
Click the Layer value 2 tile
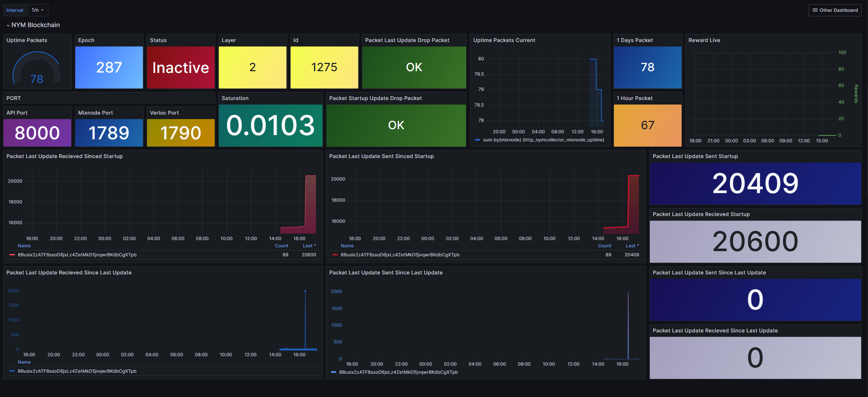click(x=253, y=67)
